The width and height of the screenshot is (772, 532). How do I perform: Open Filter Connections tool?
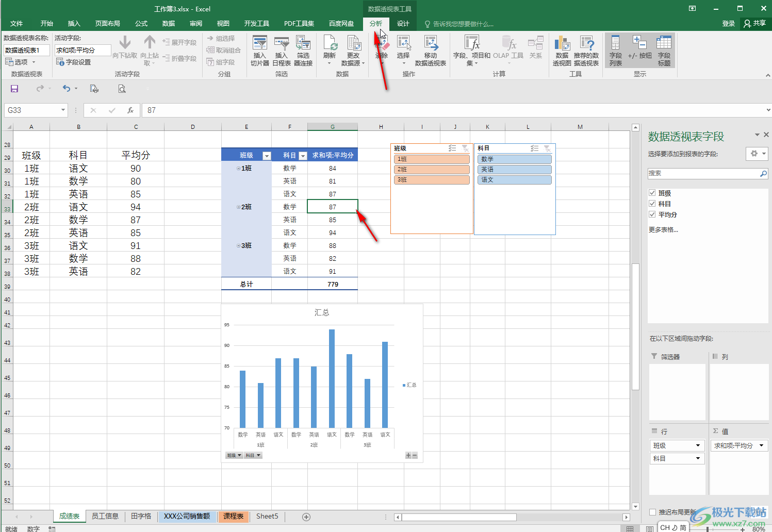(x=303, y=51)
